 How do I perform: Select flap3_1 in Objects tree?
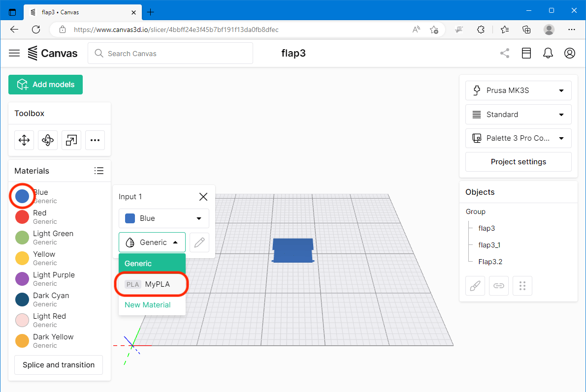point(489,245)
